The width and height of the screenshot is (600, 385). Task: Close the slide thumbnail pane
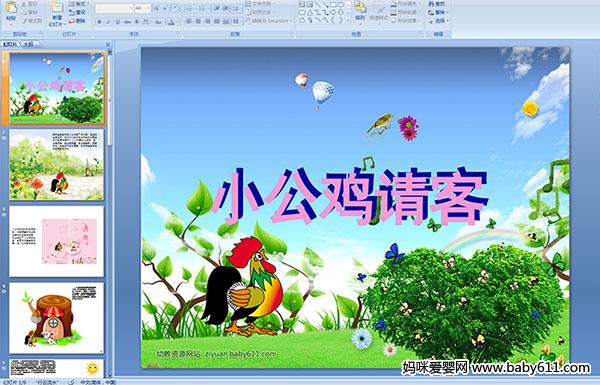coord(108,44)
